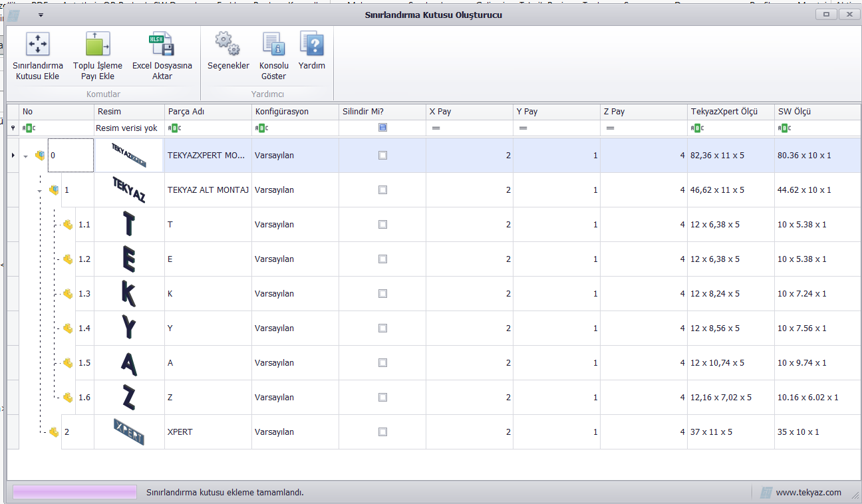Click Konsolu Göster icon
The image size is (862, 504).
tap(273, 44)
